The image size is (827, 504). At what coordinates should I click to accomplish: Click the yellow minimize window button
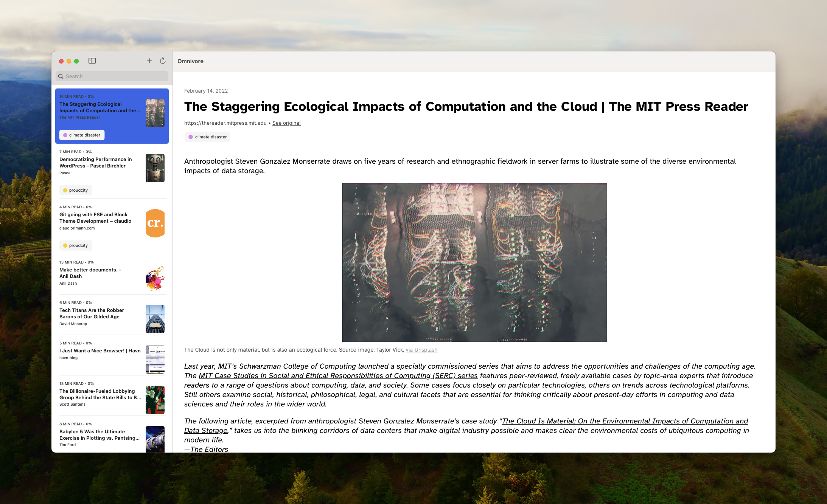tap(69, 61)
